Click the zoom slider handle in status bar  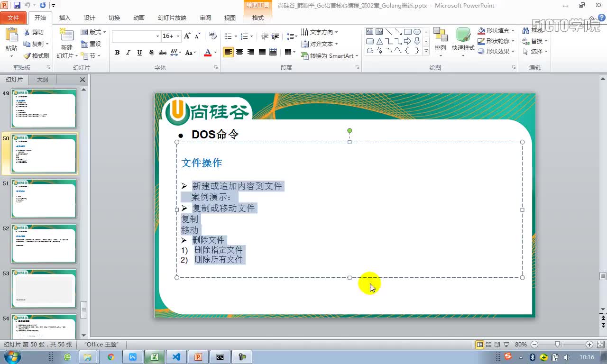558,345
